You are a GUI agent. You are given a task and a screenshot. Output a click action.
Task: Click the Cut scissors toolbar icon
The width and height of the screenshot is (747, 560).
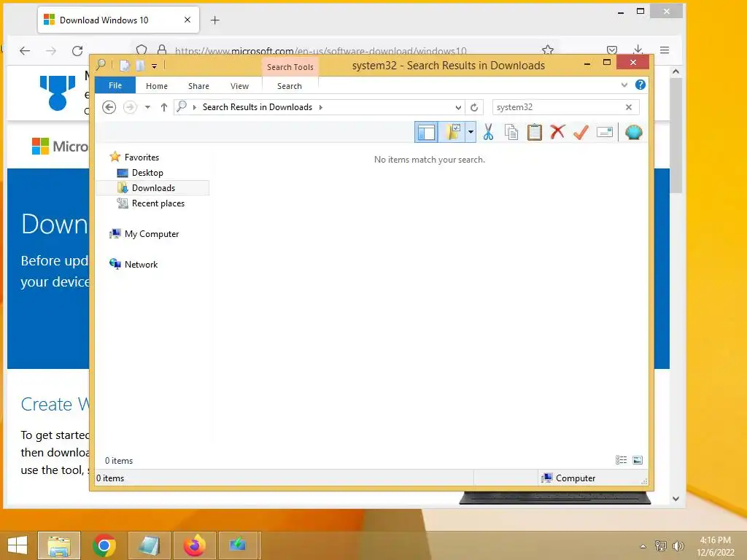tap(488, 132)
